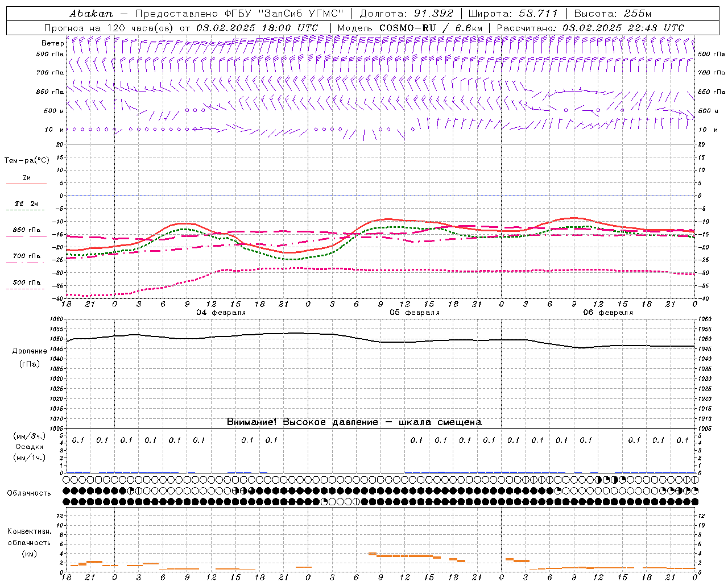728x582 pixels.
Task: Click the 500 м wind level label on left
Action: click(53, 111)
